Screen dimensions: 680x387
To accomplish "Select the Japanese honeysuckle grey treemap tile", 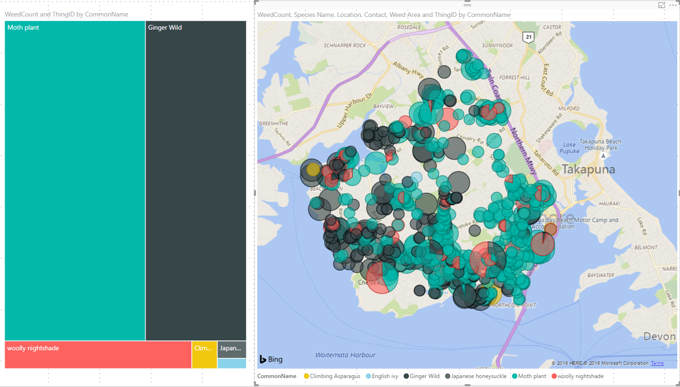I will click(232, 349).
